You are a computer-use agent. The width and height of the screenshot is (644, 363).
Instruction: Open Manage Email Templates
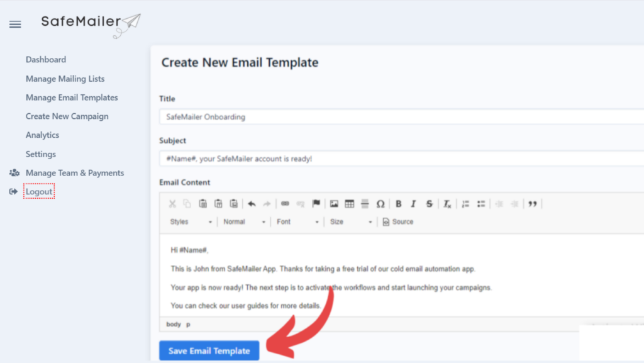coord(72,98)
